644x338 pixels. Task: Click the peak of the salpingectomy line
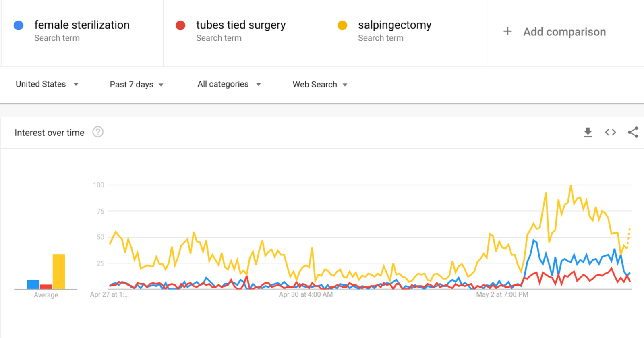click(x=571, y=186)
